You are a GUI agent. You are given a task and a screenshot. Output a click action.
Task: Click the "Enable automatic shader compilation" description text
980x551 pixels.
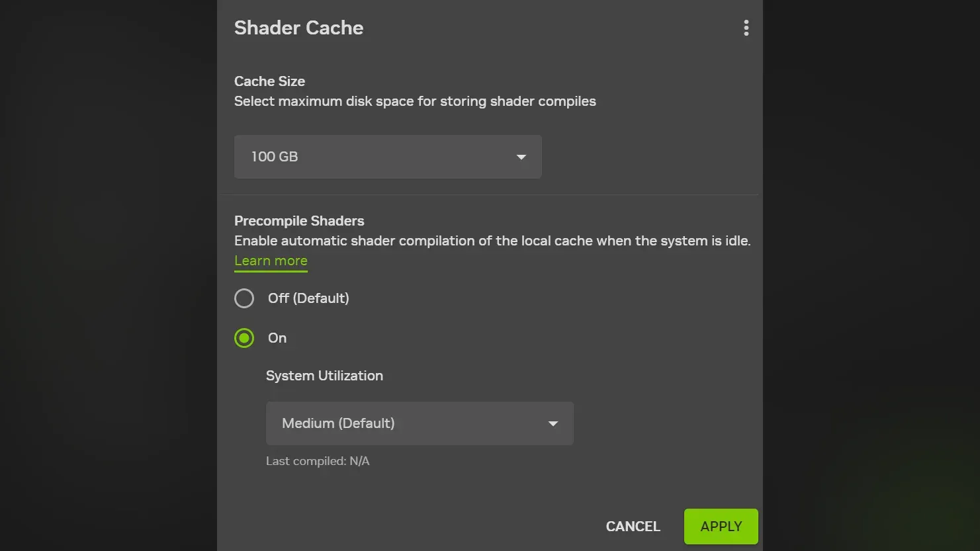[492, 241]
